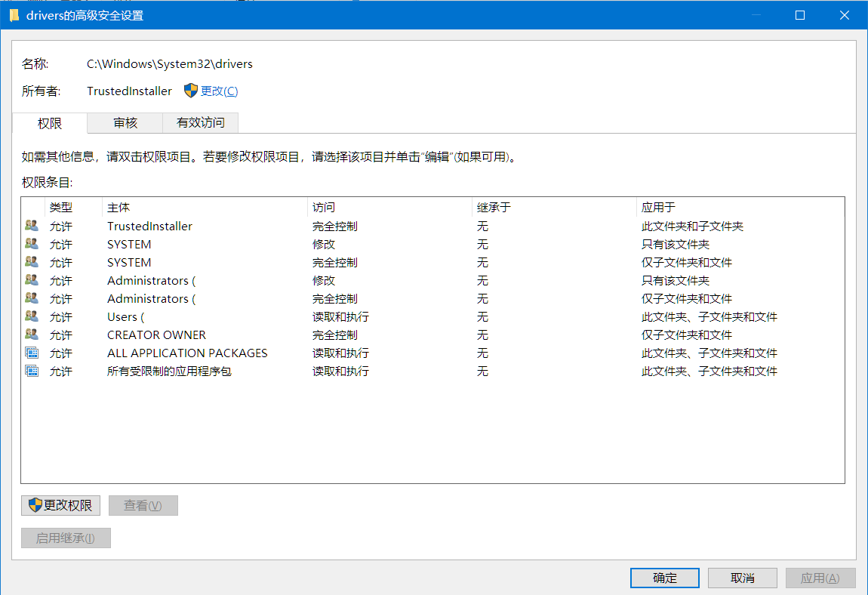
Task: Click the shield icon on 更改权限 button
Action: (x=33, y=505)
